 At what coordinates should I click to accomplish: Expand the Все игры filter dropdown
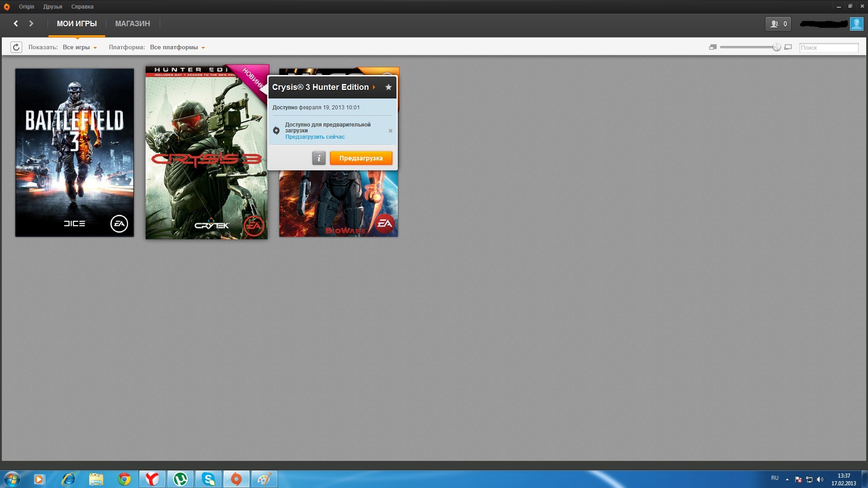pos(80,47)
